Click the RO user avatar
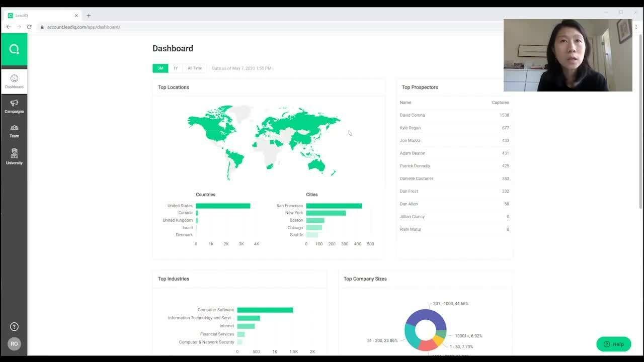This screenshot has height=362, width=644. point(14,344)
